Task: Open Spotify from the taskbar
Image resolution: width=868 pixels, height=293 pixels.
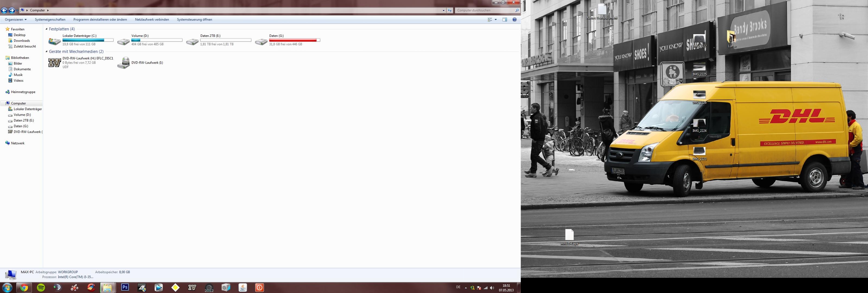Action: (41, 288)
